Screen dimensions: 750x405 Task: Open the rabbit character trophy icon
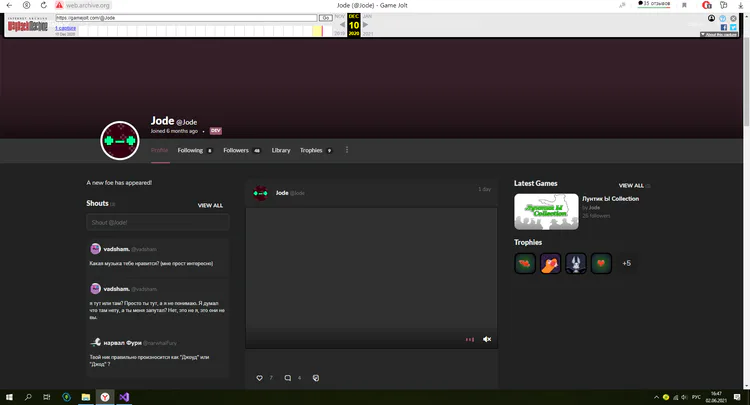click(575, 263)
